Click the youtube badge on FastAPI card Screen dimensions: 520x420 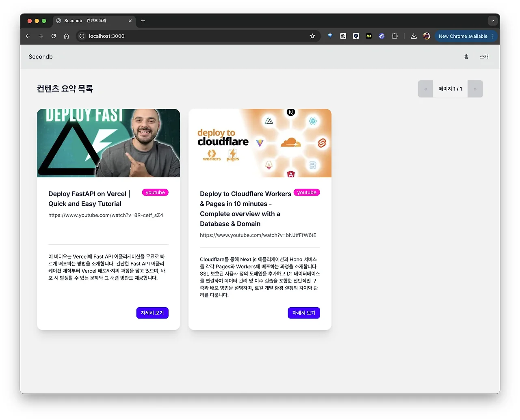pyautogui.click(x=155, y=192)
